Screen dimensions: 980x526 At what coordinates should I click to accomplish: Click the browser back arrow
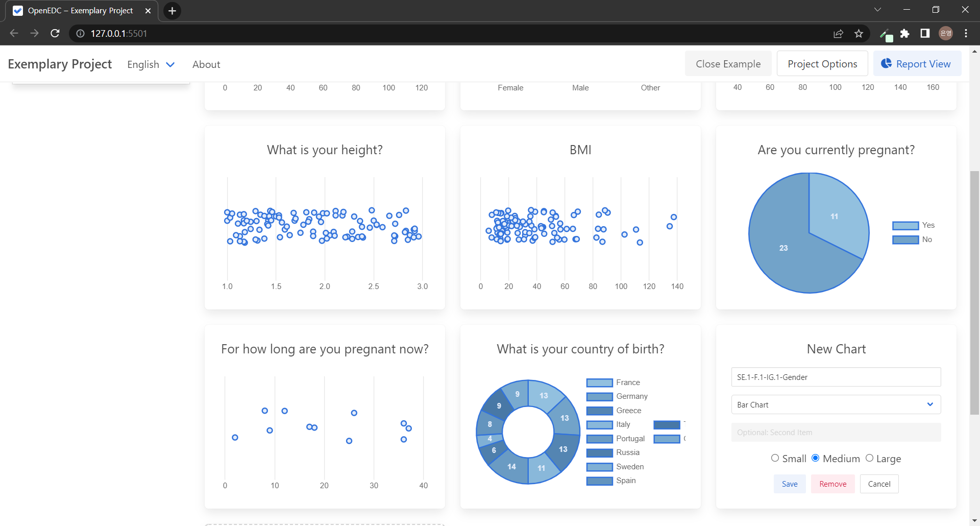[x=14, y=33]
